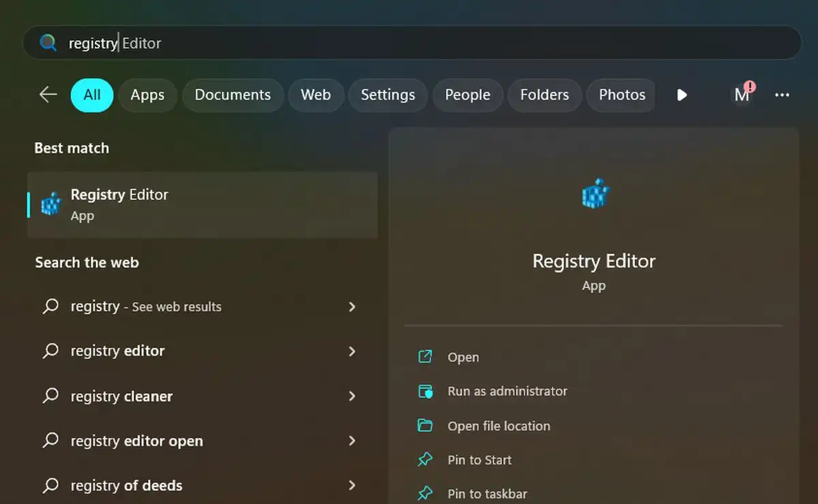Viewport: 818px width, 504px height.
Task: Switch to the Folders filter tab
Action: click(x=545, y=95)
